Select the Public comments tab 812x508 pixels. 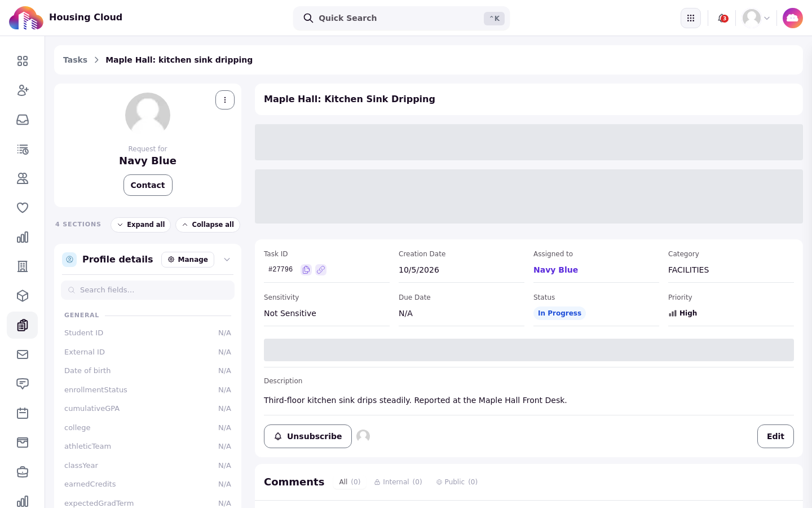(457, 482)
